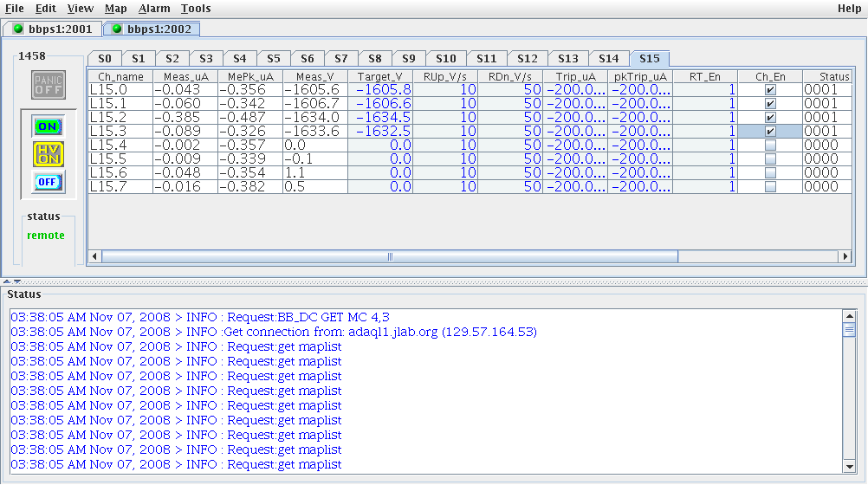Enable channel L15.4 checkbox

(770, 145)
